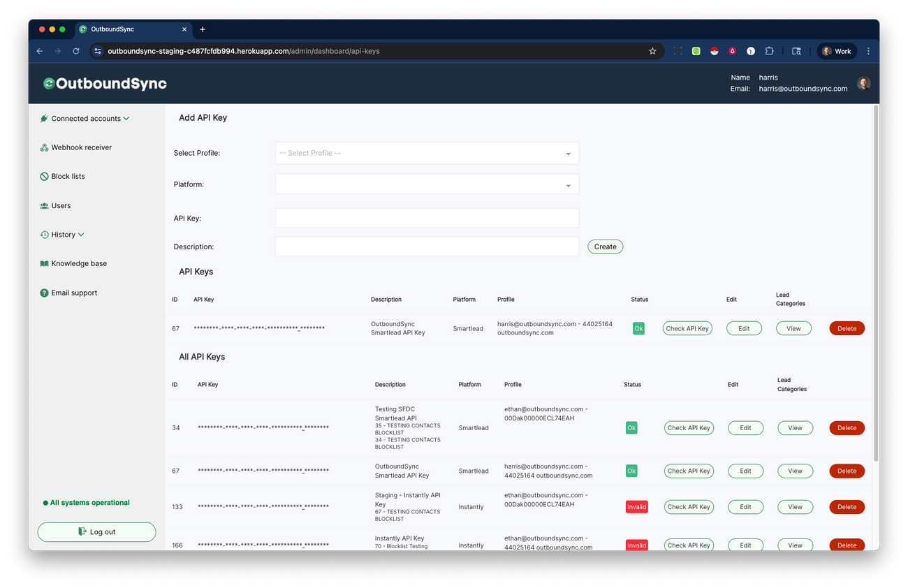This screenshot has width=908, height=588.
Task: Open the Webhook receiver page
Action: (x=81, y=147)
